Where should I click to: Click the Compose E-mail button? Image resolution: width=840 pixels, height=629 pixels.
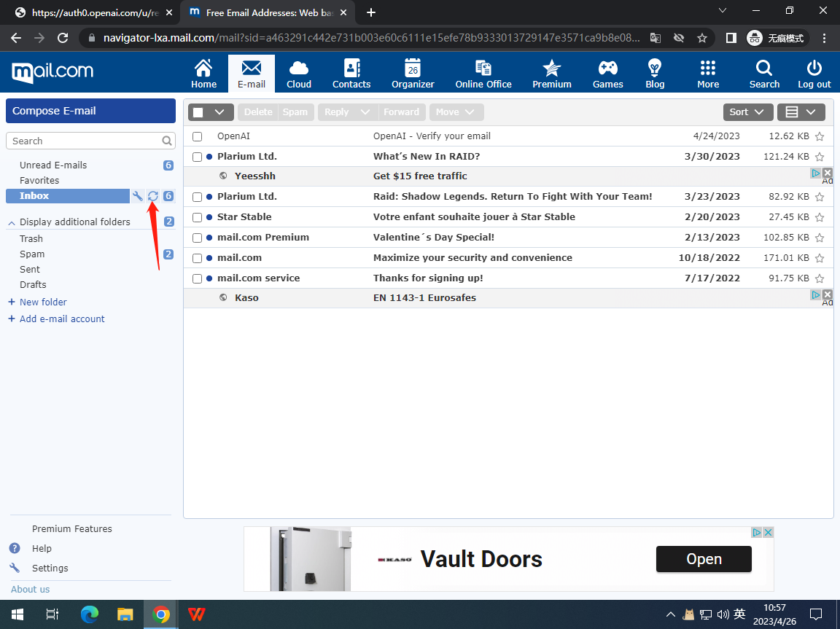click(90, 111)
